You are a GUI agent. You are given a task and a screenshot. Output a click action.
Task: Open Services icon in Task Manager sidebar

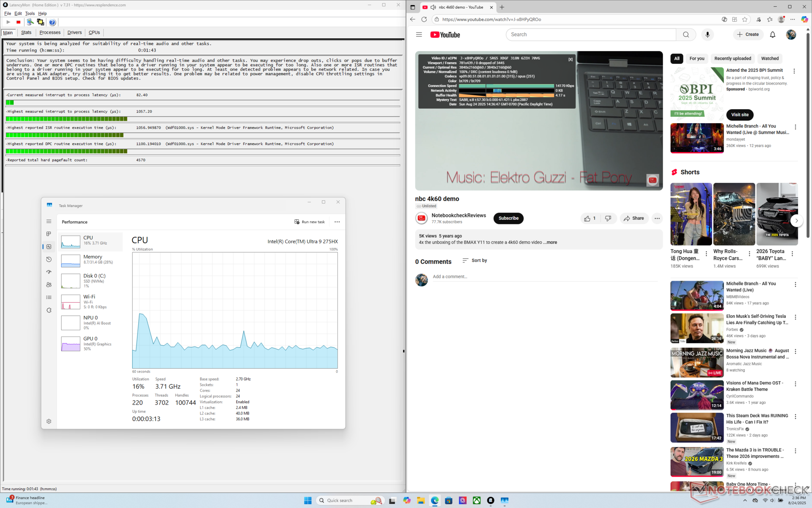point(49,310)
